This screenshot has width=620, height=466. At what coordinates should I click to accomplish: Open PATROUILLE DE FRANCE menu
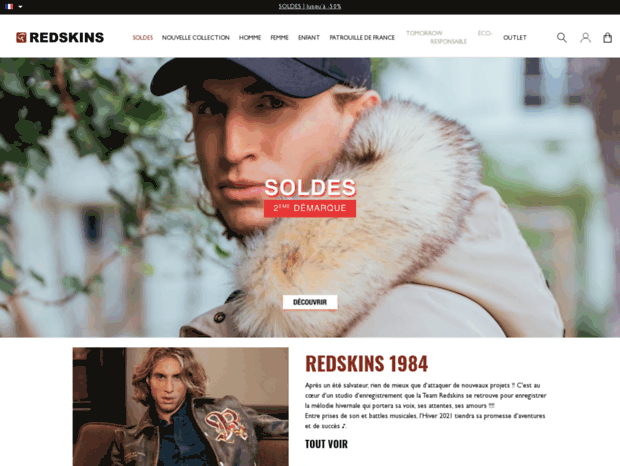coord(362,38)
